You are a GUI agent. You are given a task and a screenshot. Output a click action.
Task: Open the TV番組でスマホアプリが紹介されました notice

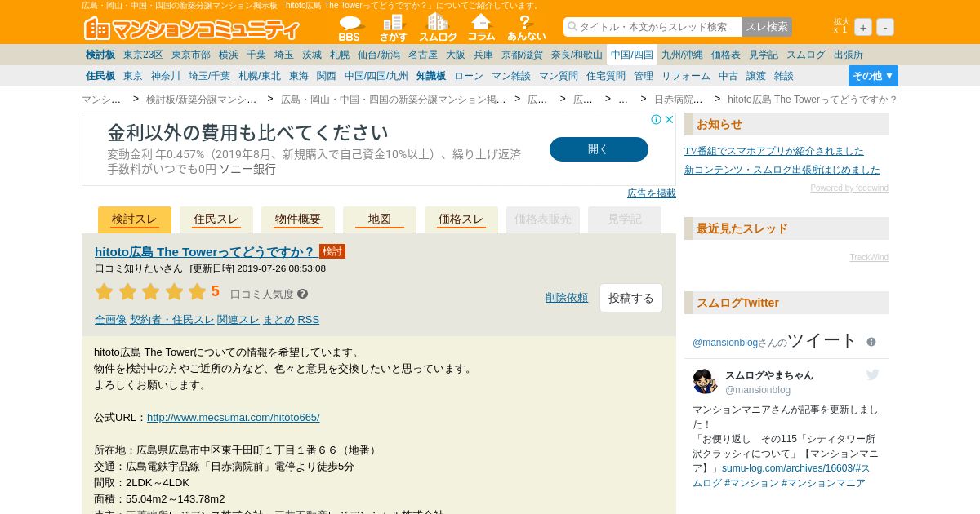pyautogui.click(x=774, y=151)
